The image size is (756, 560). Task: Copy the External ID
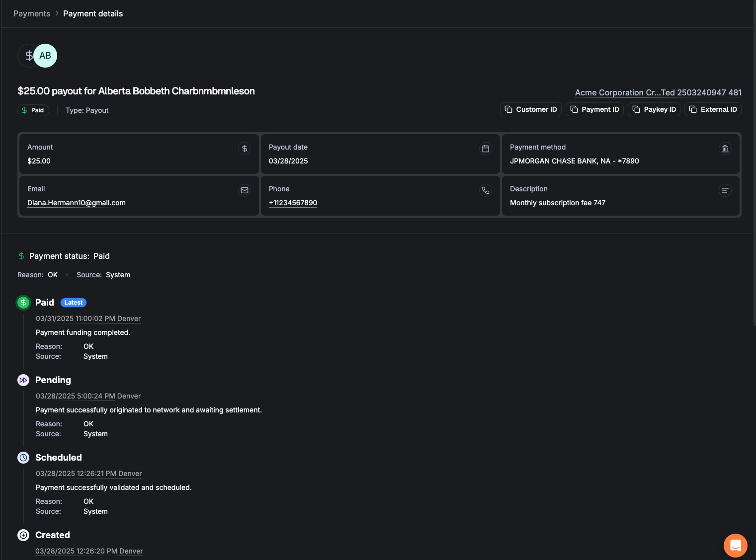[713, 109]
